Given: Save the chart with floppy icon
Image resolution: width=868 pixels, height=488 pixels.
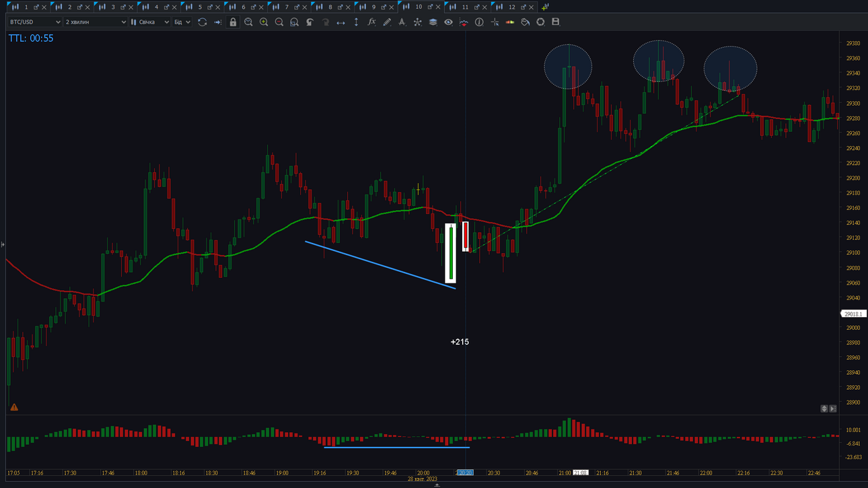Looking at the screenshot, I should (x=556, y=22).
